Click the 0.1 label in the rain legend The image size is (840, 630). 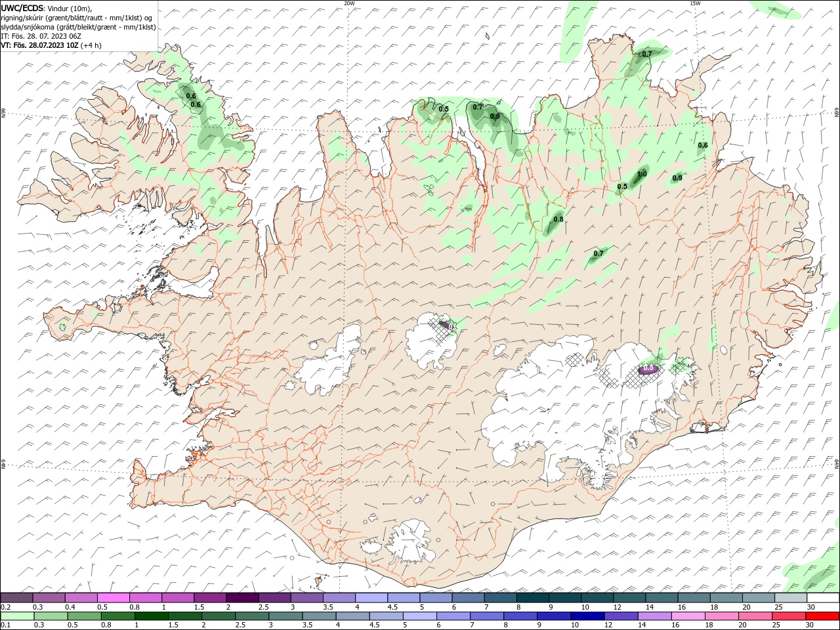[x=5, y=625]
